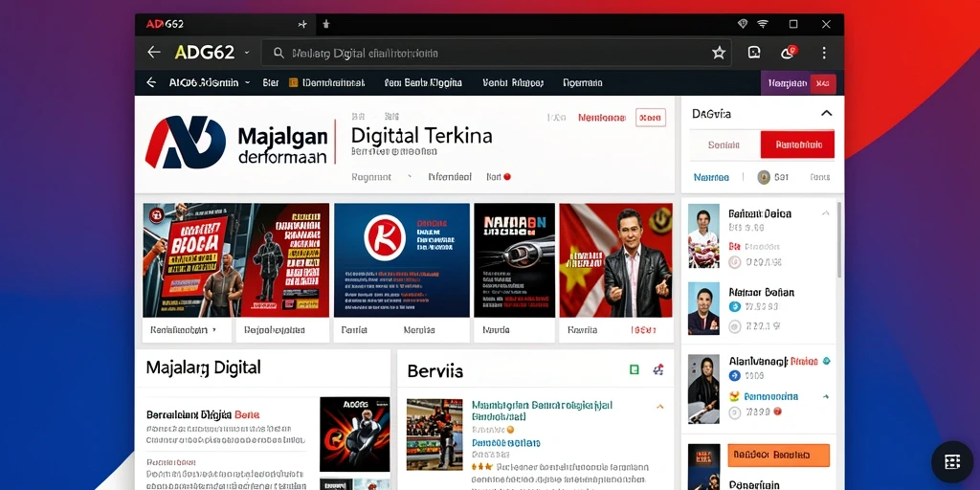Open the ADG62 dropdown chevron
This screenshot has height=490, width=980.
click(247, 53)
